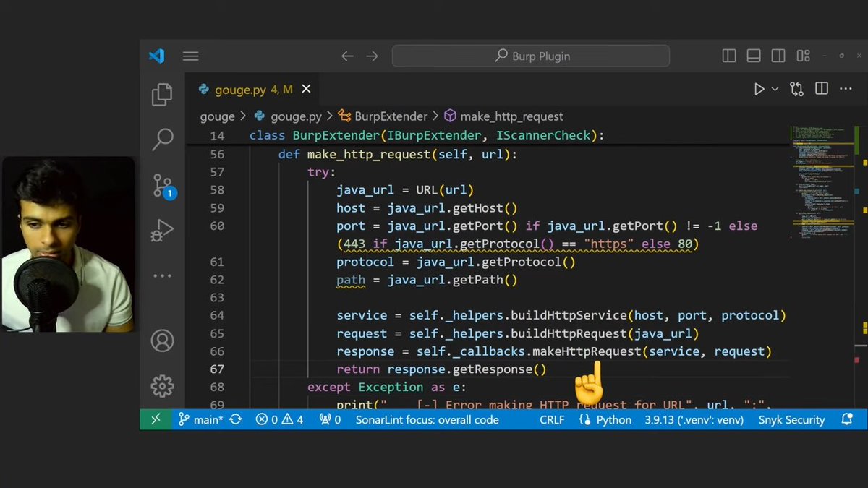This screenshot has height=488, width=868.
Task: Open the Search view in activity bar
Action: point(163,140)
